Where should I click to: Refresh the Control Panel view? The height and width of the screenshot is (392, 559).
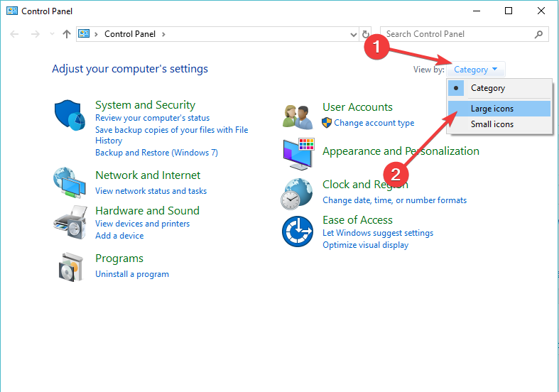(x=365, y=34)
